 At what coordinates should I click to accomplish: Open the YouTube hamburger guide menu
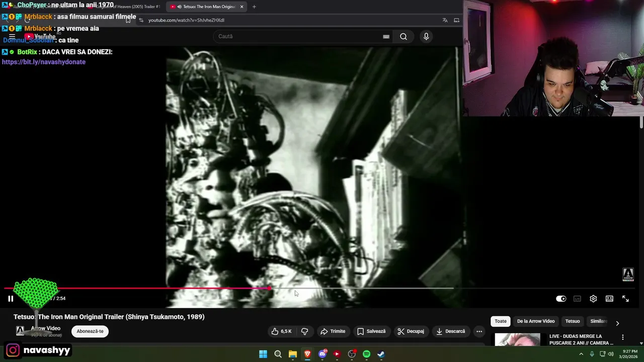12,36
